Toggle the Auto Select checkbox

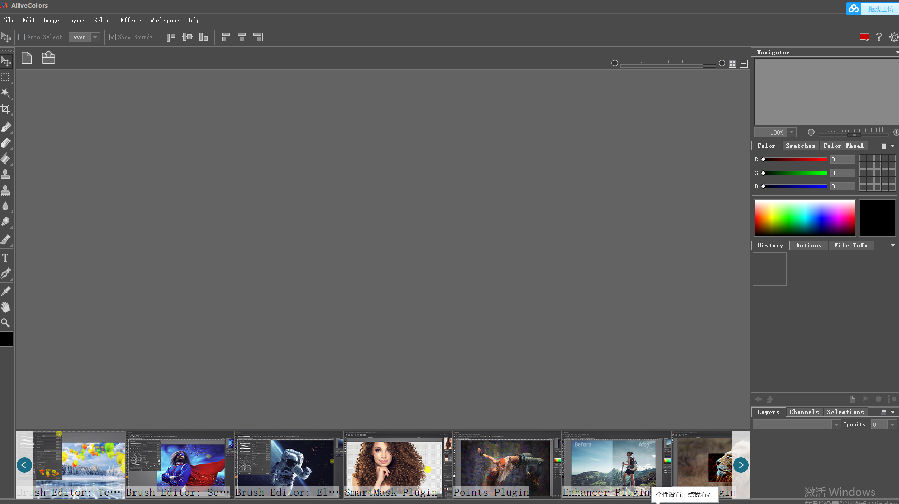click(x=19, y=37)
